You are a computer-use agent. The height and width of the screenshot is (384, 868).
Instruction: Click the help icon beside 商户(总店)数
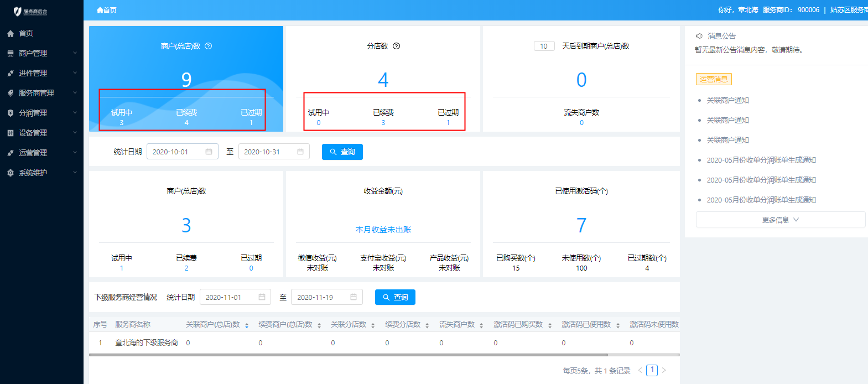click(x=209, y=46)
